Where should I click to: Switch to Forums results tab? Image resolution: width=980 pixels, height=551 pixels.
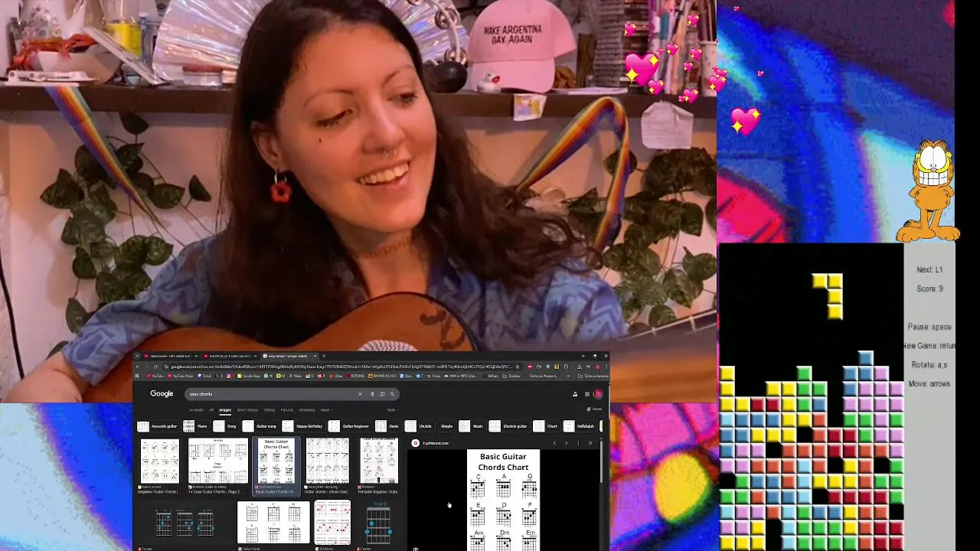(x=287, y=409)
